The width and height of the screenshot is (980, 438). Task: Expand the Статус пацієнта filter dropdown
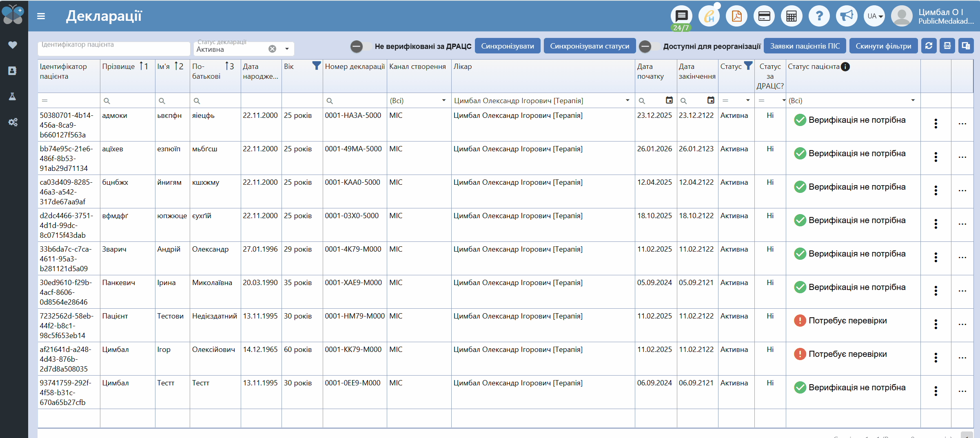(x=913, y=100)
